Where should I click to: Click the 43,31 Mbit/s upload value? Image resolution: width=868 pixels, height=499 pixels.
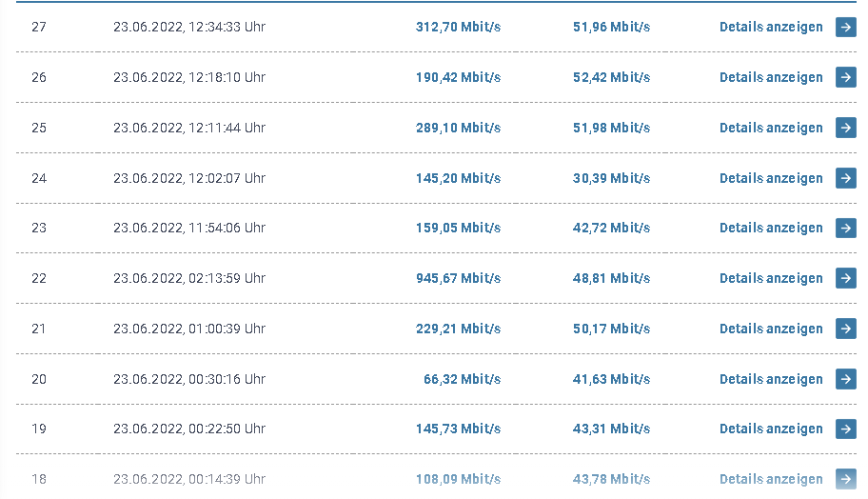pos(611,429)
